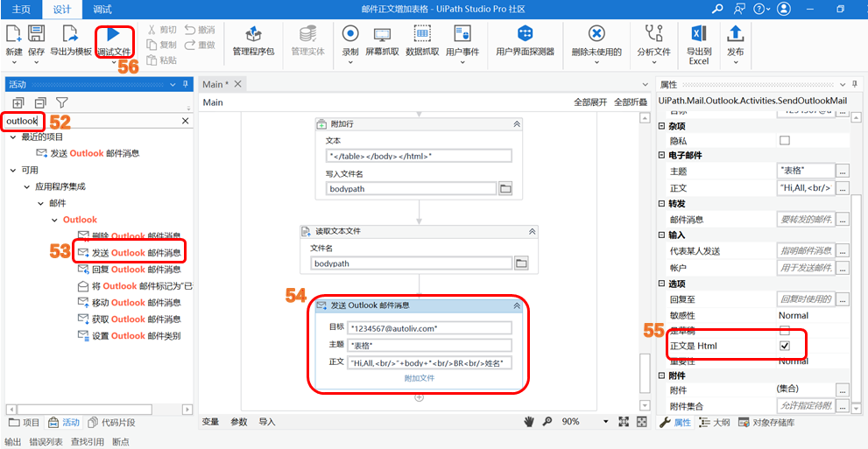Screen dimensions: 868x449
Task: Click ellipsis button beside Subject (主题) property
Action: tap(843, 171)
